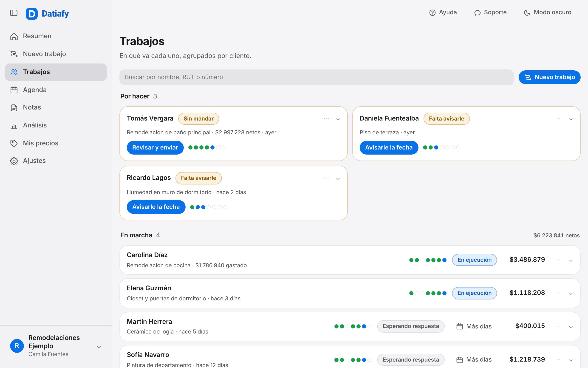Open more options for Ricardo Lagos
Viewport: 588px width, 368px height.
(x=326, y=178)
